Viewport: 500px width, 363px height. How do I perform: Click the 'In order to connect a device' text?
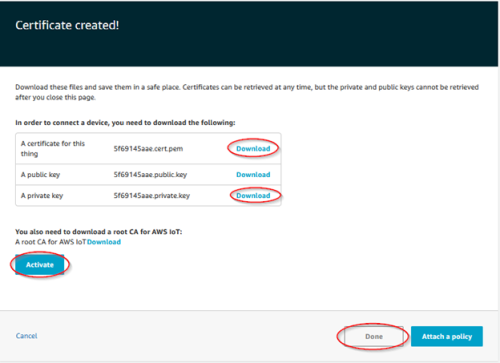click(x=125, y=123)
